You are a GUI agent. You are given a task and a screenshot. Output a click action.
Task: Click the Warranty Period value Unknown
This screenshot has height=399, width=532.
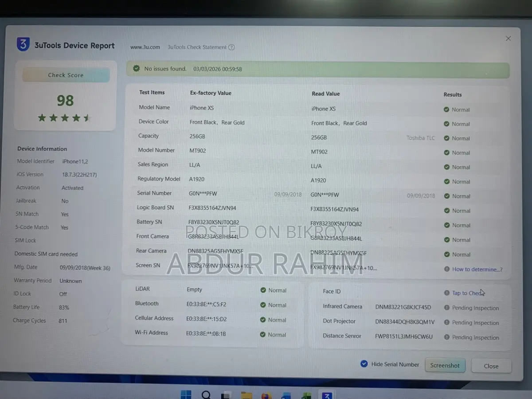[x=70, y=281]
